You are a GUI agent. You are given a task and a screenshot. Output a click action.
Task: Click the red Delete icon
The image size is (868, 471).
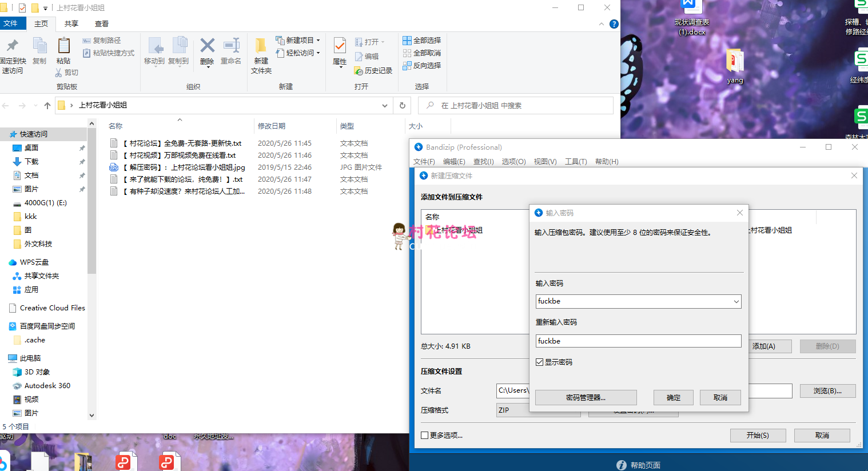pyautogui.click(x=207, y=45)
